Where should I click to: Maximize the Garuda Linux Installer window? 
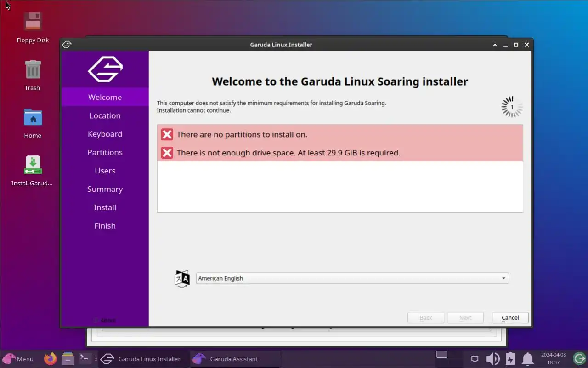pos(516,45)
